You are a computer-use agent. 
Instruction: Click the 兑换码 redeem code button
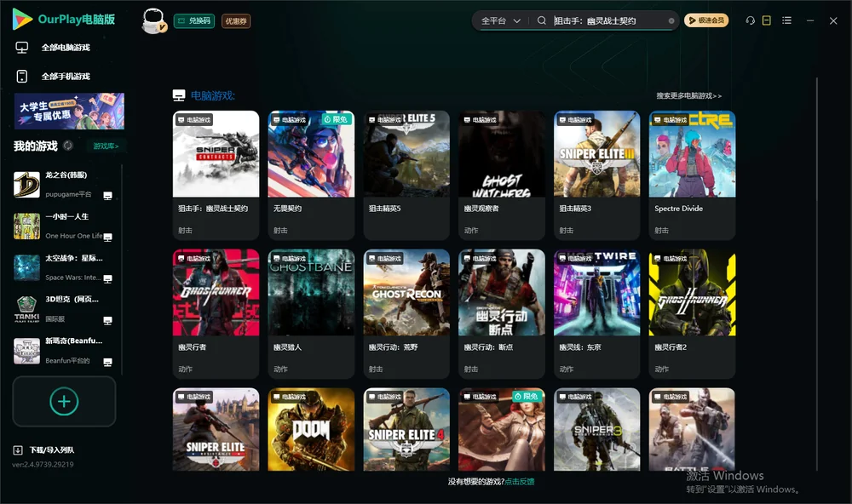point(194,20)
